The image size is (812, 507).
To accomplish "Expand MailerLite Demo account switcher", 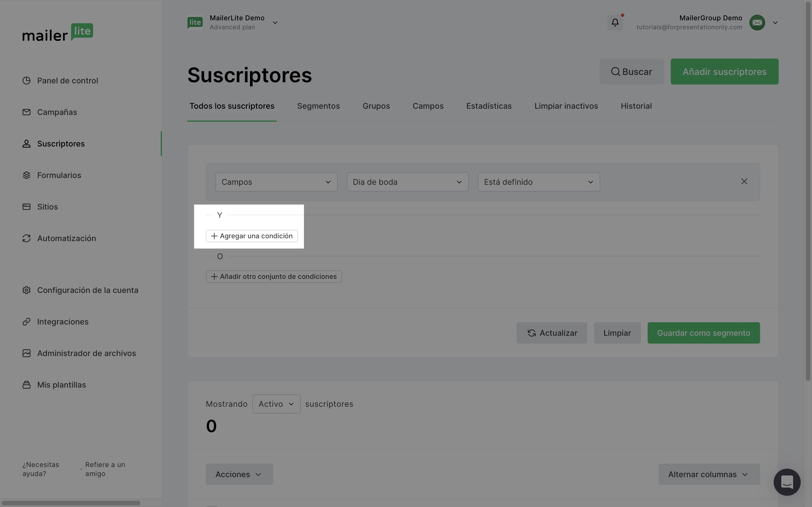I will point(275,23).
